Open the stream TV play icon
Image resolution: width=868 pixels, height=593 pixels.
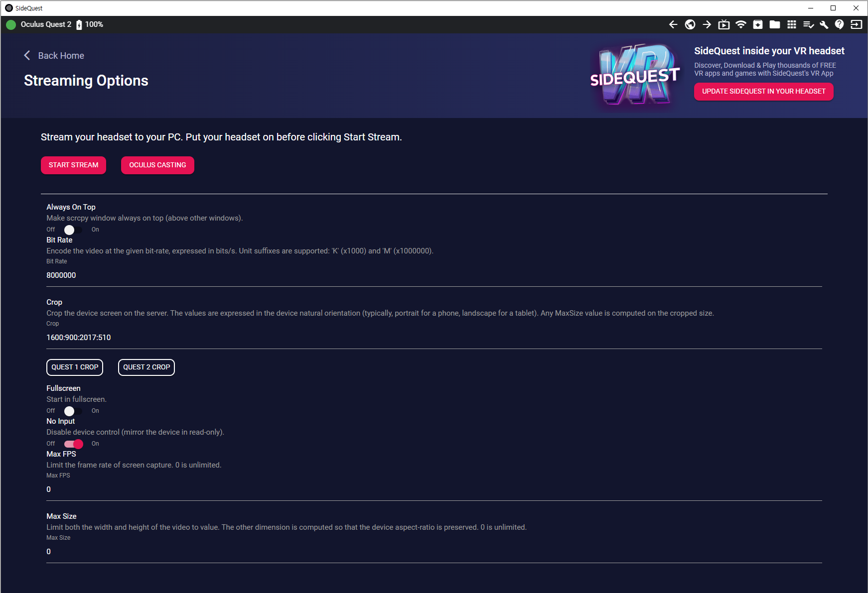click(x=724, y=24)
